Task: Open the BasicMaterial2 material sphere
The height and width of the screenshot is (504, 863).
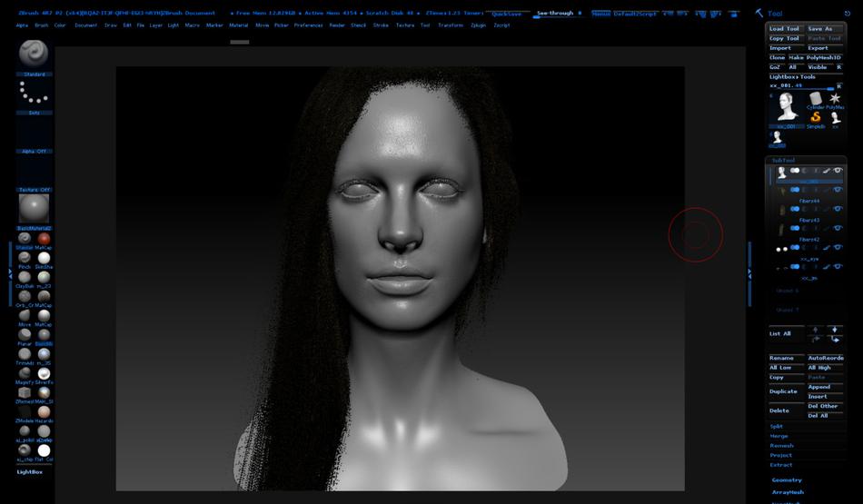Action: 34,208
